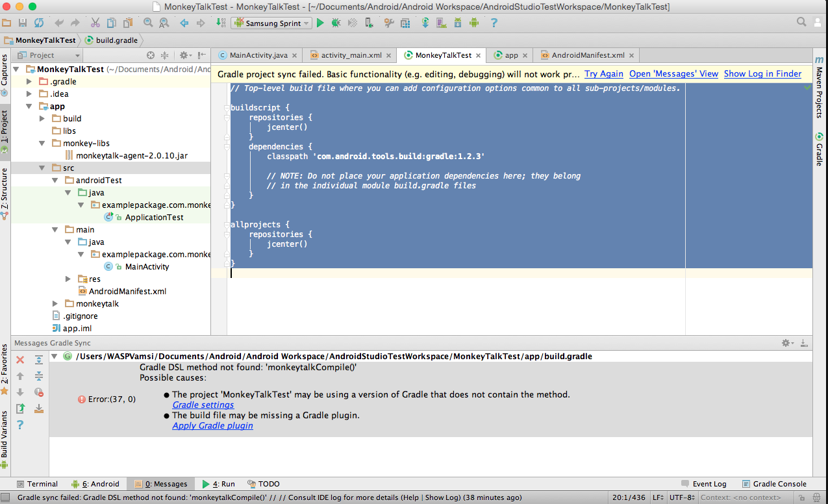The height and width of the screenshot is (504, 828).
Task: Collapse all in Project panel header
Action: click(165, 55)
